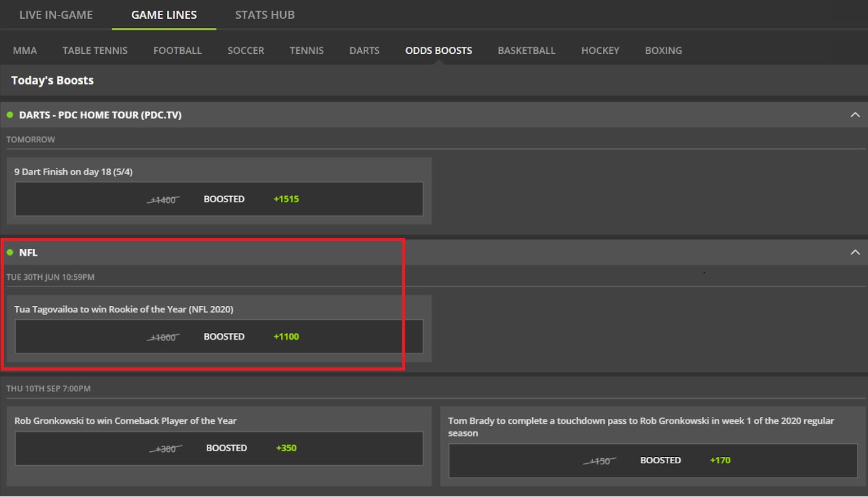Click the TUE 30TH JUN 10:59PM label
The width and height of the screenshot is (868, 497).
[x=51, y=277]
